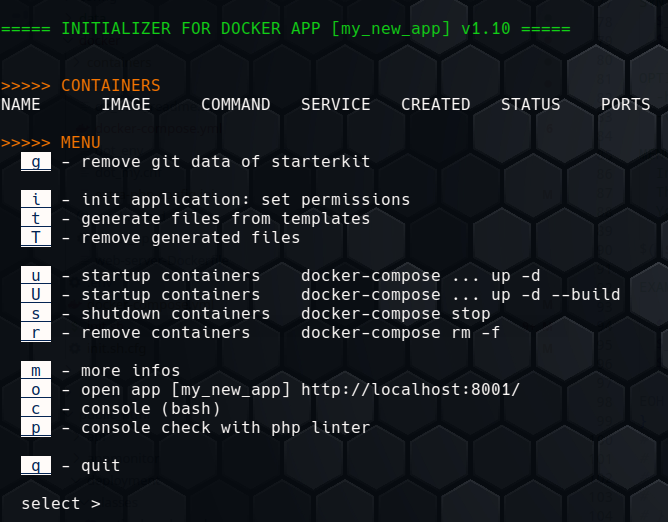Viewport: 668px width, 522px height.
Task: Click 'more infos' description text
Action: pos(131,370)
